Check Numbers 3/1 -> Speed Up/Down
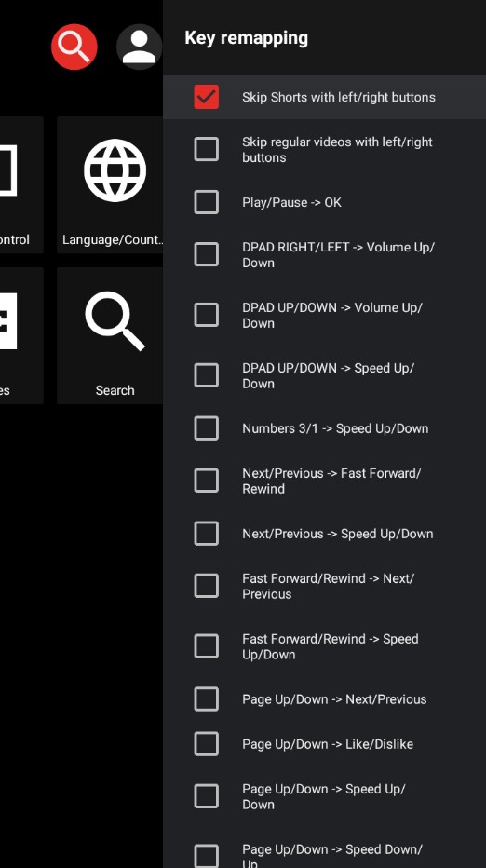Screen dimensions: 486x868 click(x=324, y=427)
